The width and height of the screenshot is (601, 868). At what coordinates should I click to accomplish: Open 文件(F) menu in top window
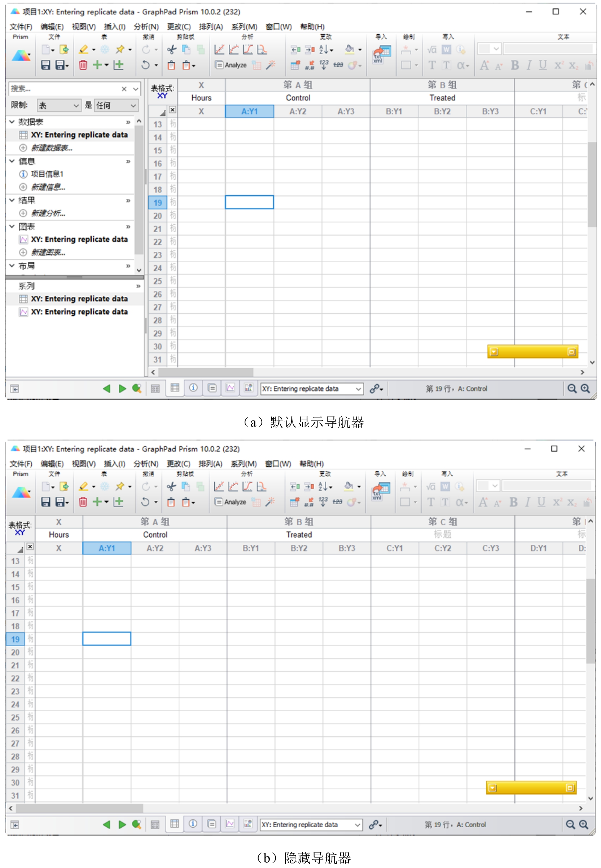click(x=21, y=26)
